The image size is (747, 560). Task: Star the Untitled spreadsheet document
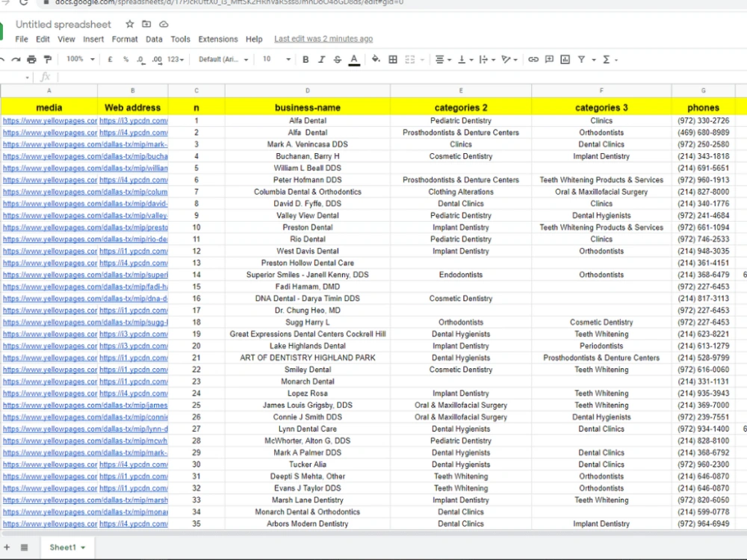pyautogui.click(x=129, y=25)
